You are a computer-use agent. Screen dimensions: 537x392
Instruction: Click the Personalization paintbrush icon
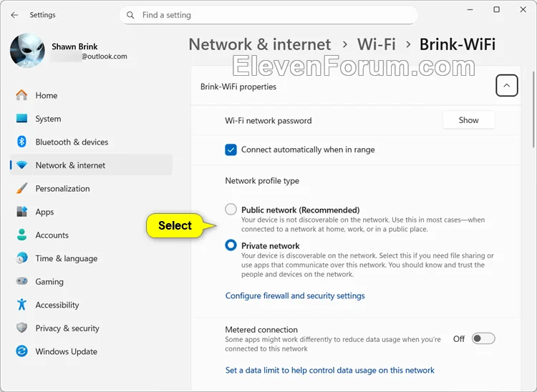coord(21,188)
